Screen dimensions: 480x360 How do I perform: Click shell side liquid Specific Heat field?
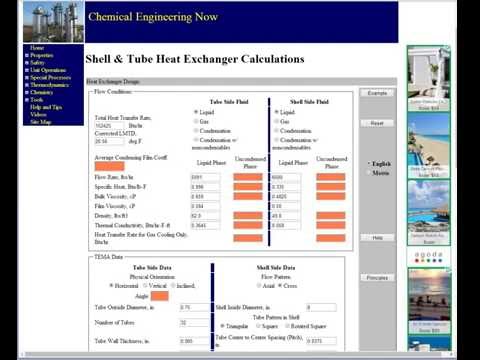point(286,187)
